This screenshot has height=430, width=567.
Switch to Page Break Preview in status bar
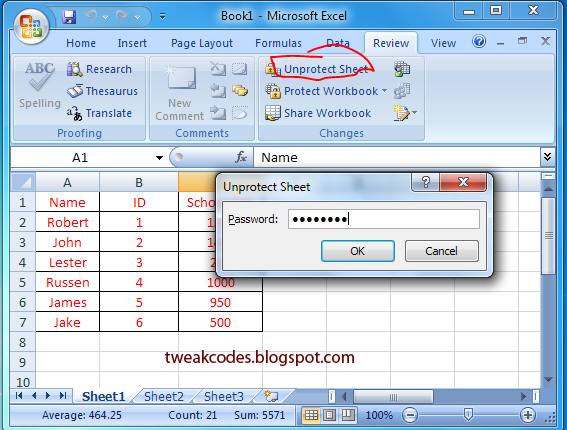348,415
